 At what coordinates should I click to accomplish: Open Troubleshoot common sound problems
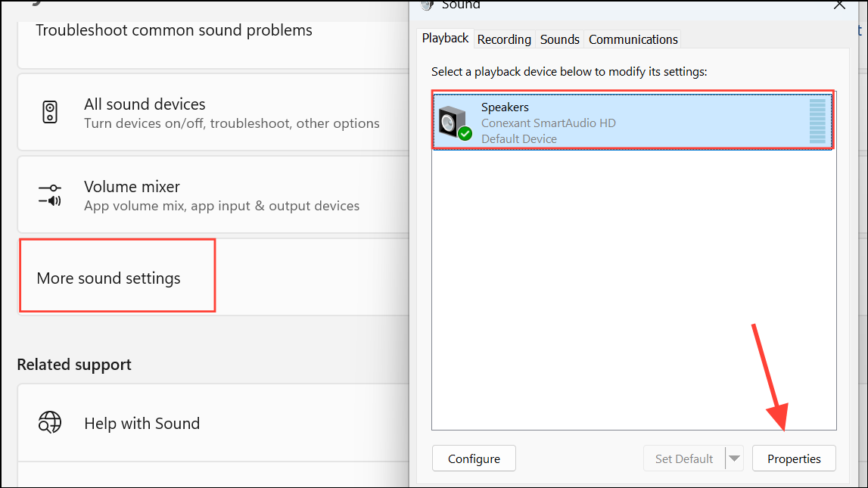(x=174, y=31)
